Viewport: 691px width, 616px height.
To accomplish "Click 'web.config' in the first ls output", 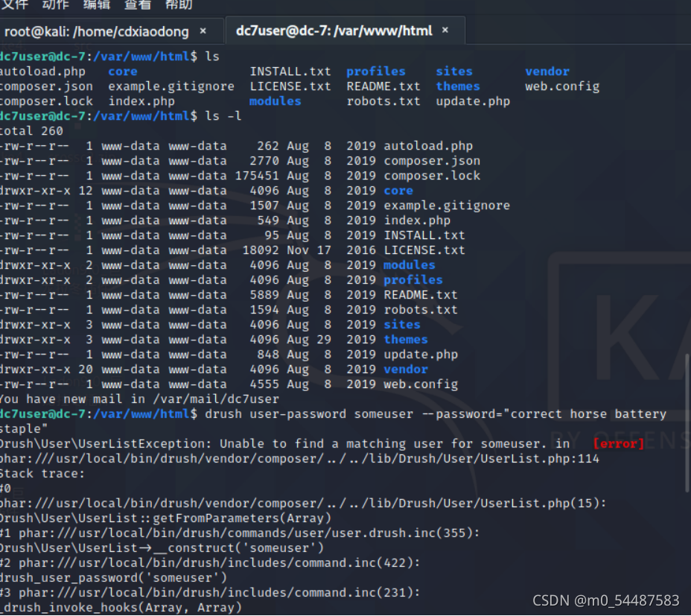I will 562,86.
